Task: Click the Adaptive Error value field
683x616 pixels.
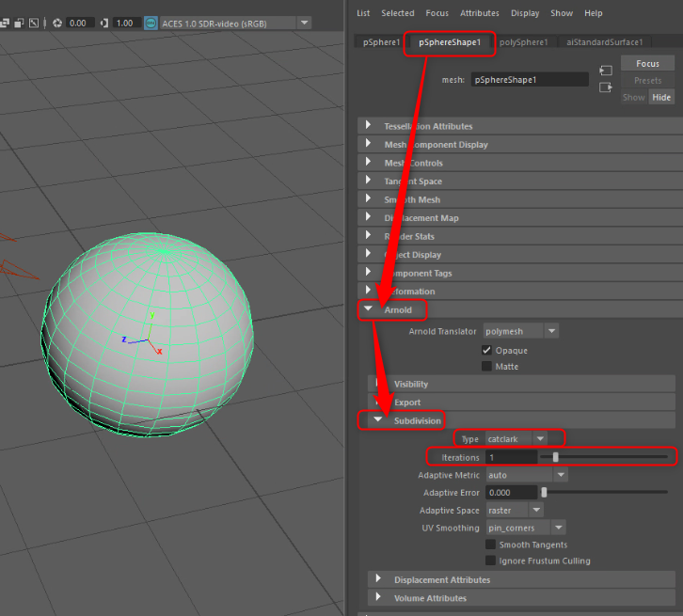Action: click(x=512, y=493)
